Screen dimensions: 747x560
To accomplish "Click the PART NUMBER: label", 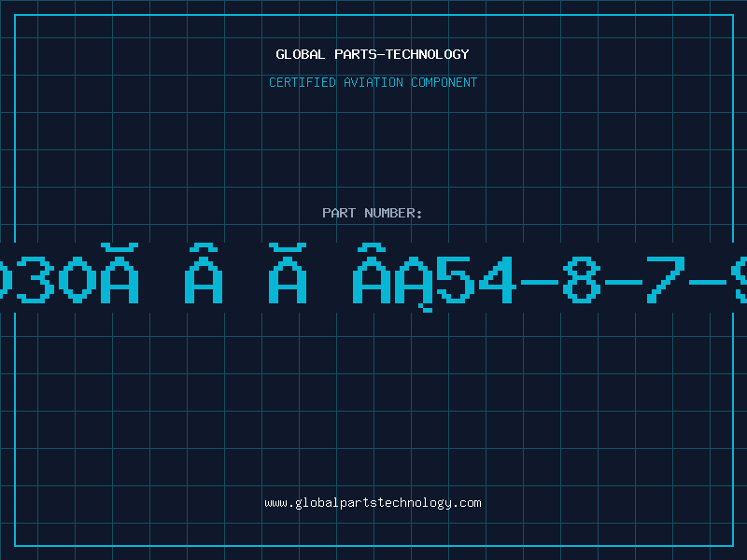I will (x=373, y=213).
